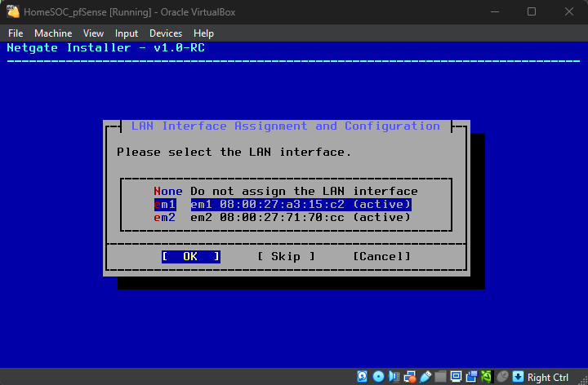Click the USB devices status icon
This screenshot has height=385, width=588.
425,377
